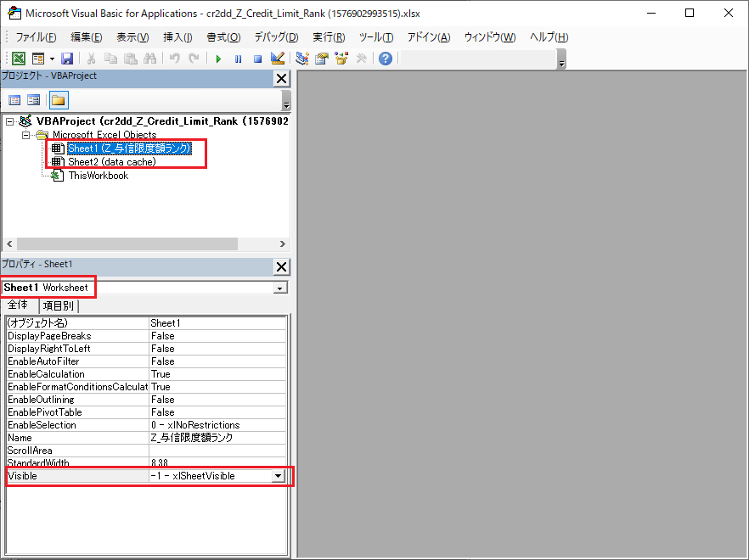Toggle Design Mode icon
The height and width of the screenshot is (560, 749).
[x=277, y=59]
